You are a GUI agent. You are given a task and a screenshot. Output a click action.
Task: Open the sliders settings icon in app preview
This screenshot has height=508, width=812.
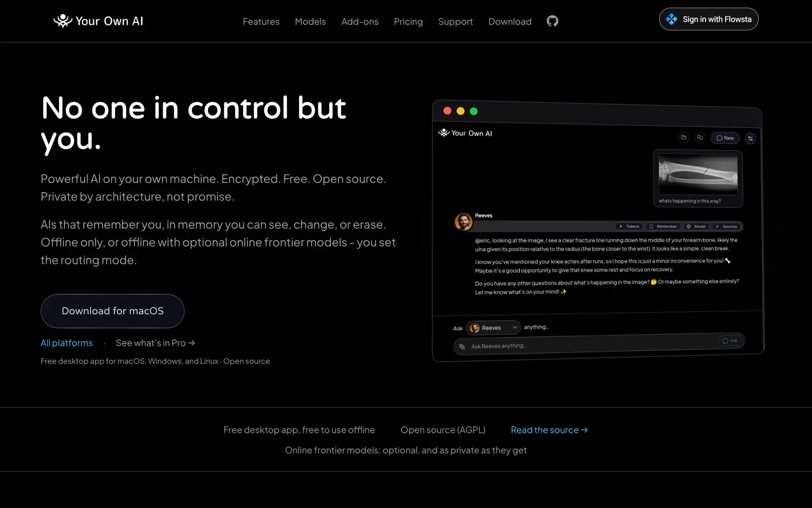pos(750,138)
